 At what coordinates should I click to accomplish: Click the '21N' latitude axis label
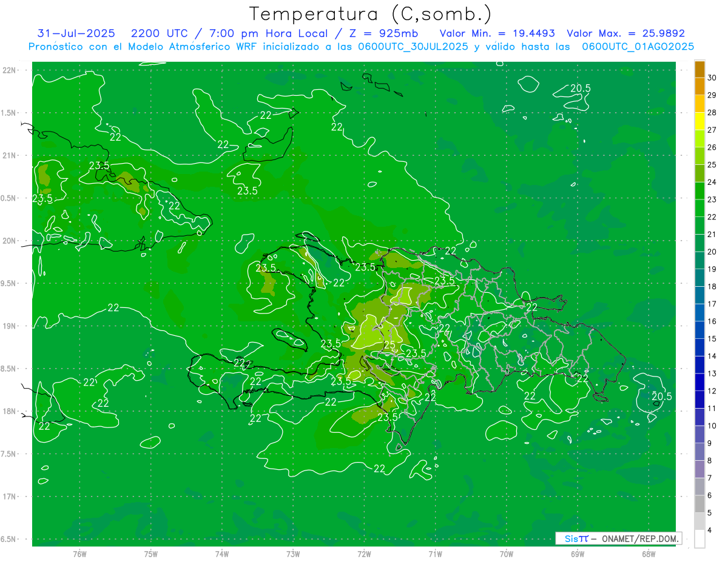[10, 155]
